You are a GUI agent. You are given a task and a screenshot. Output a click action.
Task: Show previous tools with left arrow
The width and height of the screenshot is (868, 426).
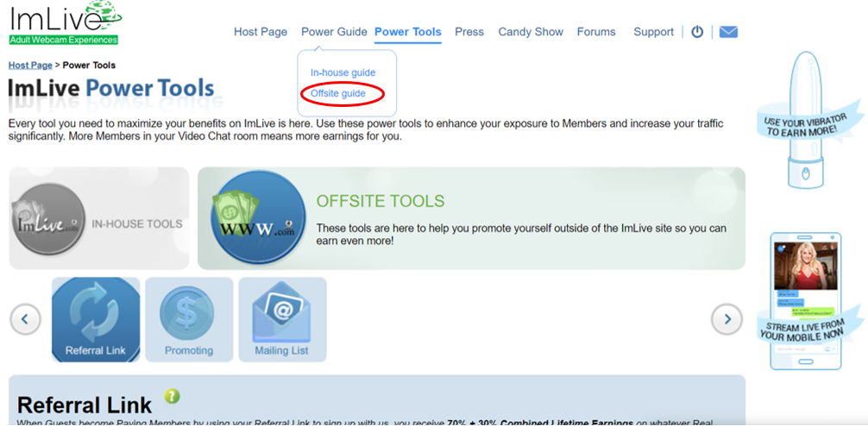tap(25, 319)
